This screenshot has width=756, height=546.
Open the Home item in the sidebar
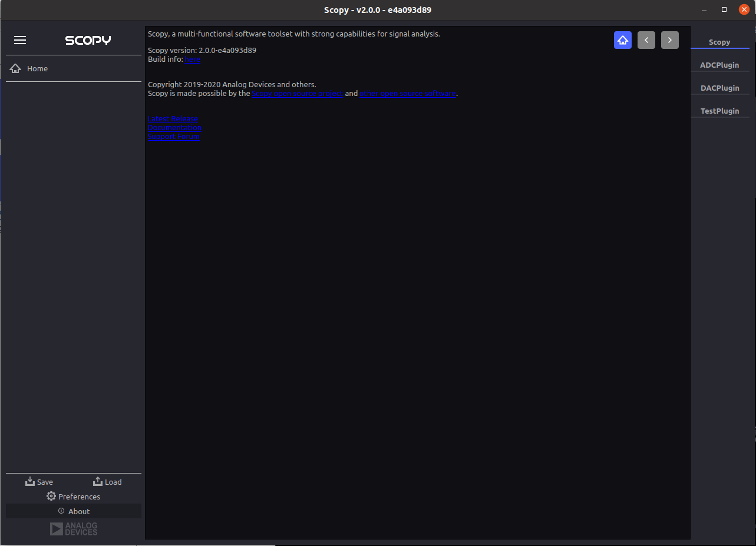(x=74, y=68)
